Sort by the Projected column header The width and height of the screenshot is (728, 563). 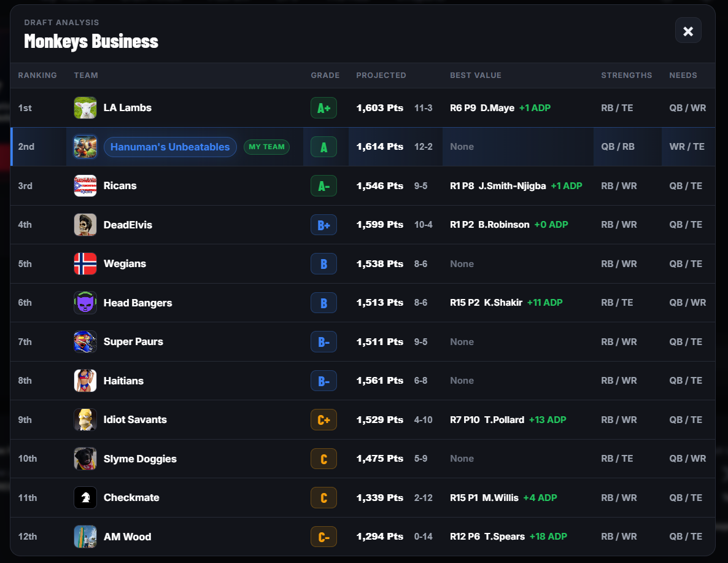[x=381, y=76]
